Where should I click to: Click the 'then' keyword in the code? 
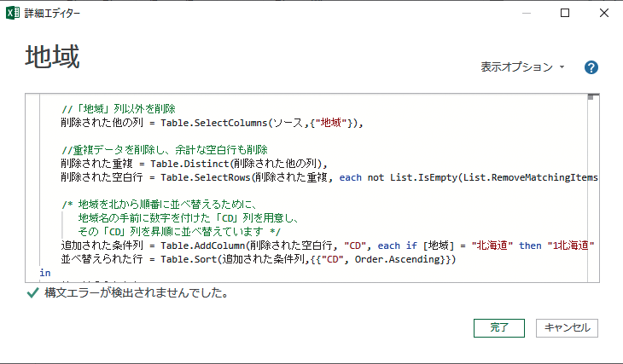click(530, 246)
